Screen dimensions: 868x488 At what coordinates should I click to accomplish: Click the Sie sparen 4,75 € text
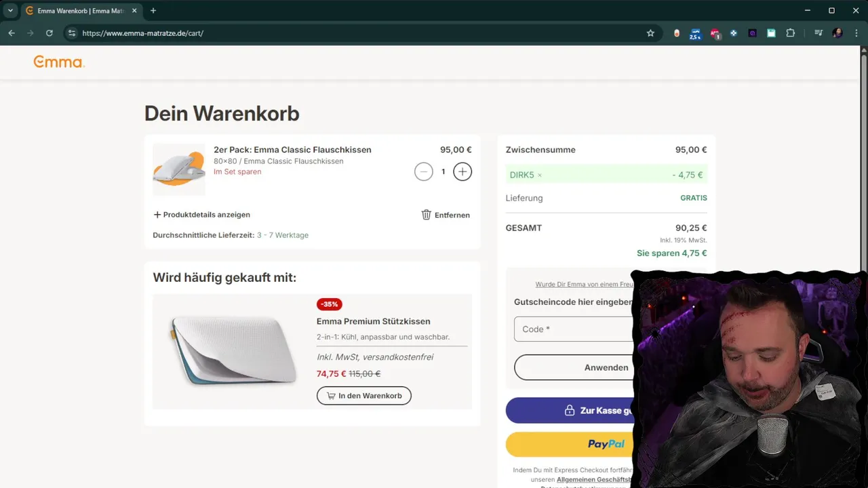pyautogui.click(x=672, y=253)
